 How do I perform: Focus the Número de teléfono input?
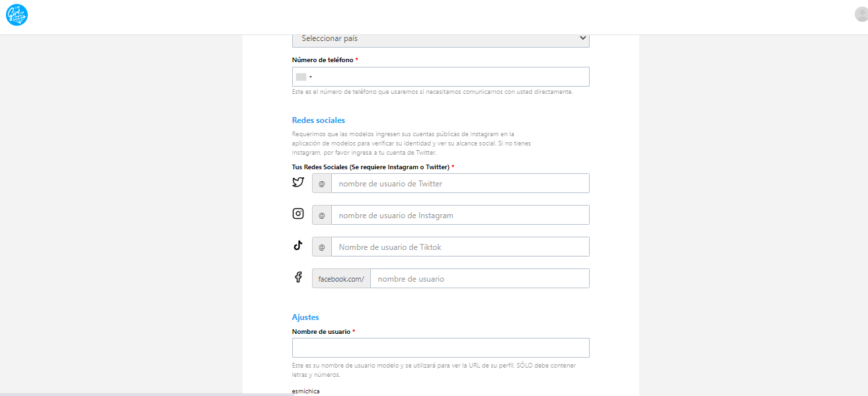pyautogui.click(x=450, y=77)
